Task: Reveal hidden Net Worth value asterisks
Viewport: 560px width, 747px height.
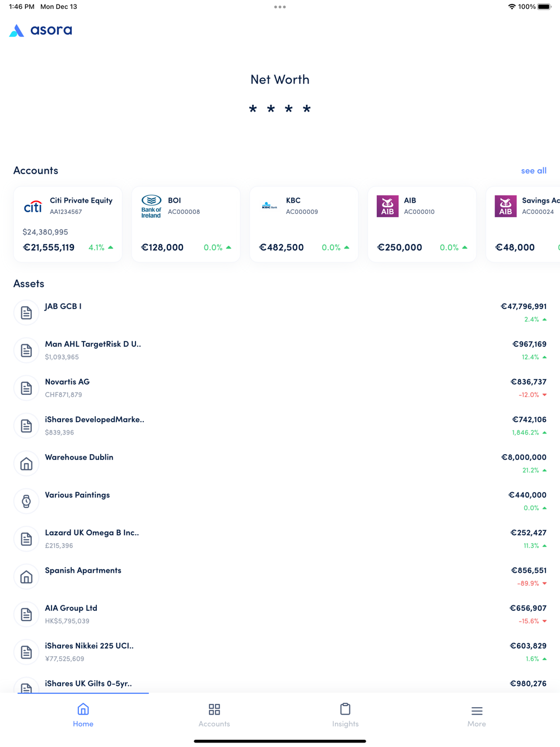Action: click(280, 109)
